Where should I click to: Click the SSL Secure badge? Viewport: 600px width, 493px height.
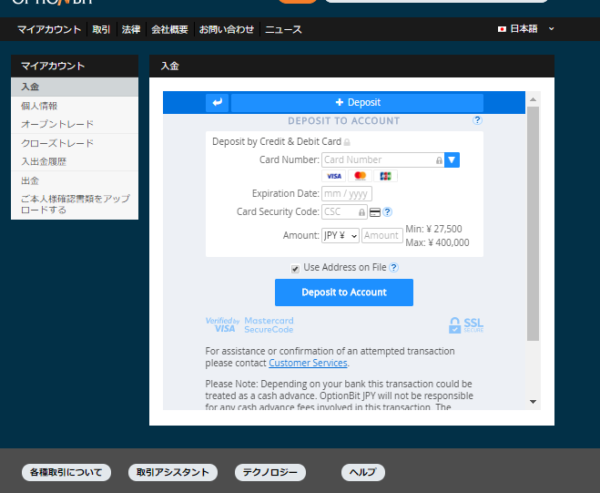click(467, 325)
